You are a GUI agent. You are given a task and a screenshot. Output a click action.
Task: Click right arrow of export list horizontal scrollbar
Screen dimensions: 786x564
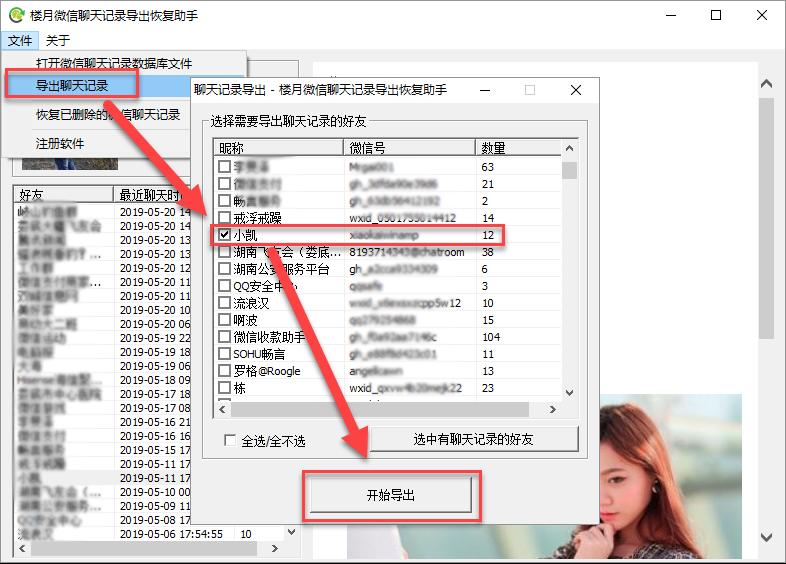552,410
